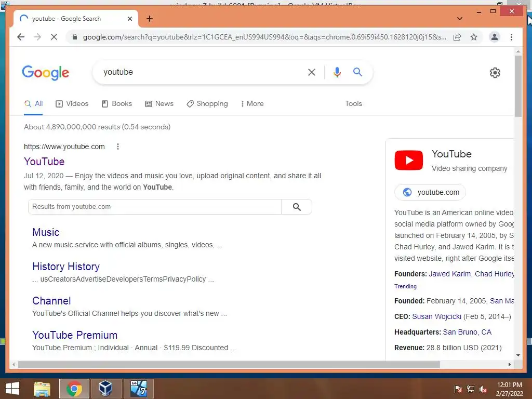
Task: Select the All results tab
Action: 33,104
